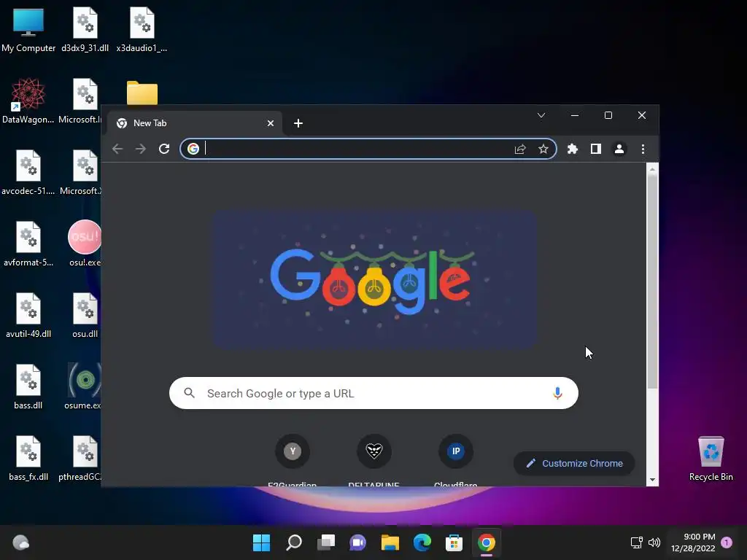Select bass_fx.dll on the desktop

coord(28,459)
